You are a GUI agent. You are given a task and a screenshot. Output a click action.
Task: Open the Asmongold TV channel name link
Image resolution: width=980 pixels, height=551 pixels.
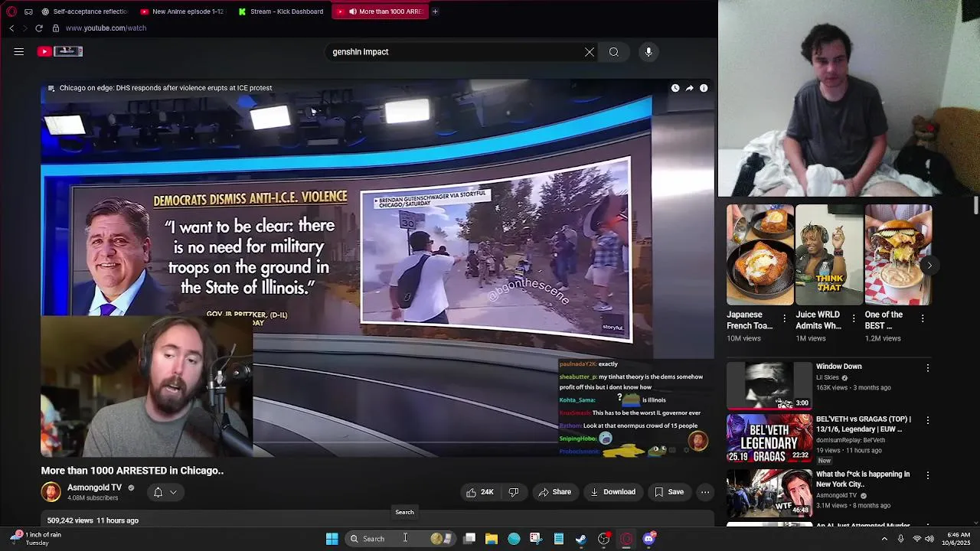point(94,487)
